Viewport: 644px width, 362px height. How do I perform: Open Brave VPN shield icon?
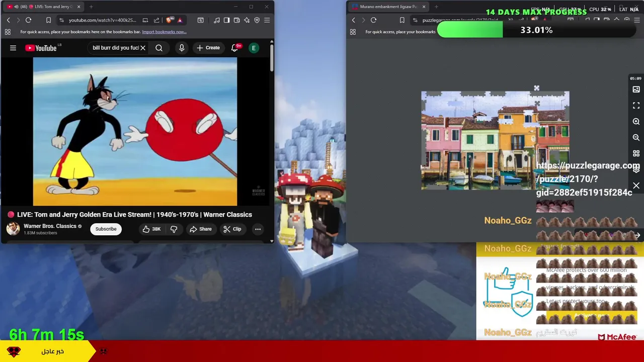(x=257, y=20)
